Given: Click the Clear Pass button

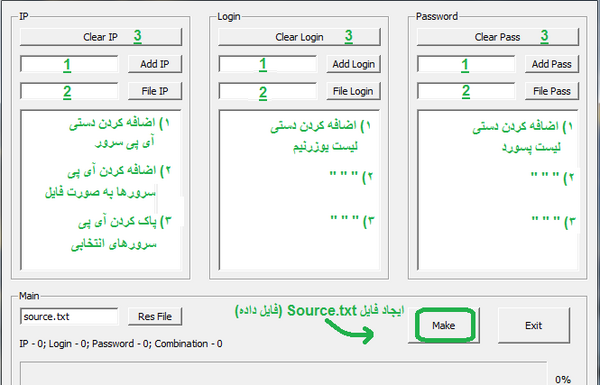Looking at the screenshot, I should coord(497,37).
